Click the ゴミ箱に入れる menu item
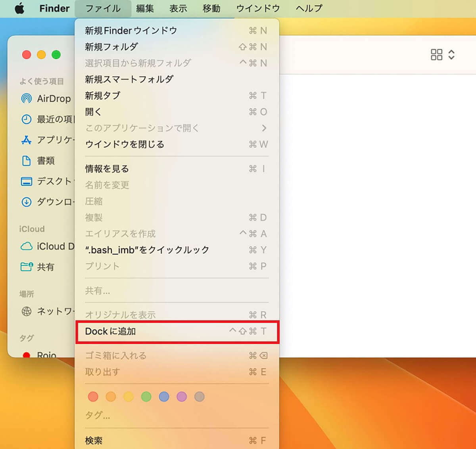Viewport: 476px width, 449px height. click(177, 356)
